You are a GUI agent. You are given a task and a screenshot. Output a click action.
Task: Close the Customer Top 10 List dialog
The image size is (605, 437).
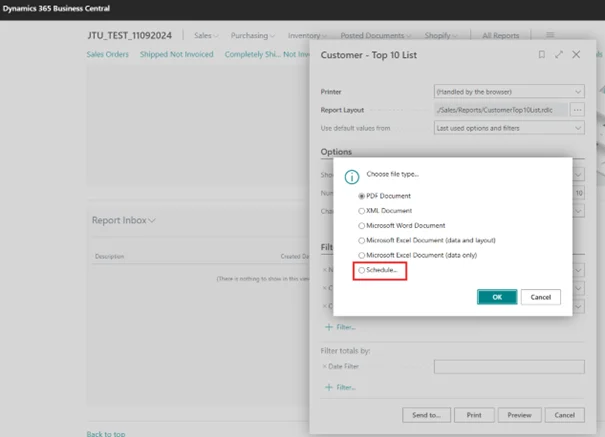[x=576, y=55]
